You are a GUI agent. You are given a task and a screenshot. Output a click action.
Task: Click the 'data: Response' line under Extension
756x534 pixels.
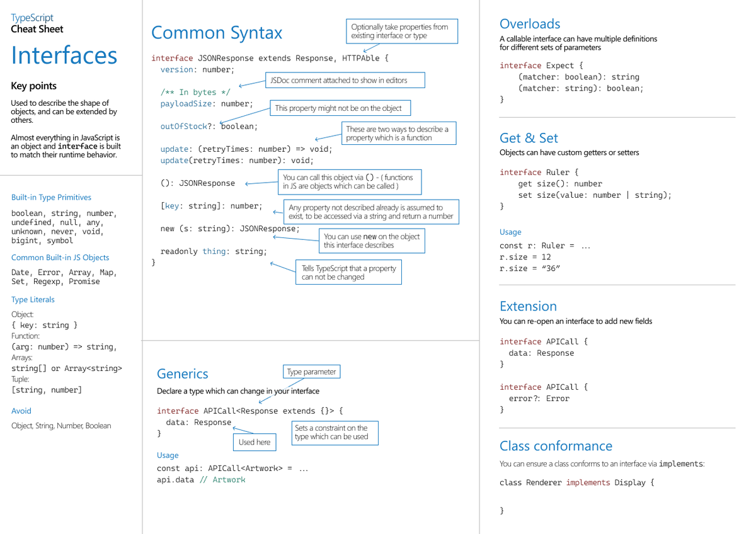coord(541,353)
